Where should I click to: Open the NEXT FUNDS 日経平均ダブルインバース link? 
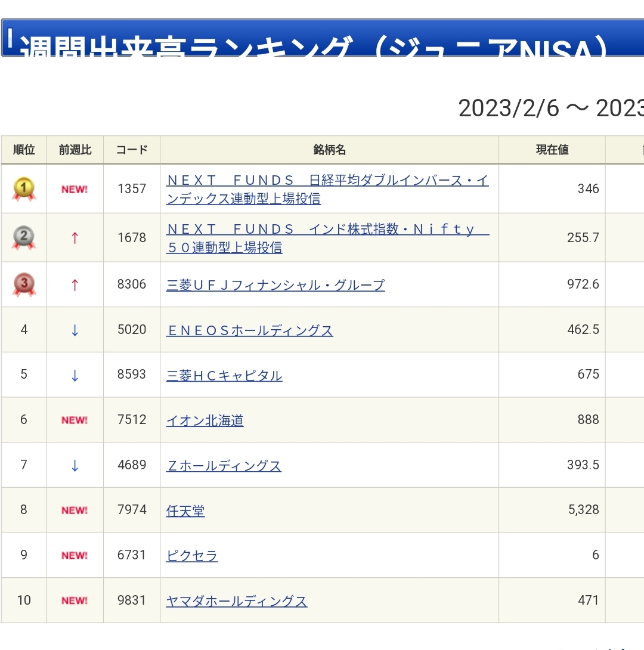pyautogui.click(x=327, y=190)
